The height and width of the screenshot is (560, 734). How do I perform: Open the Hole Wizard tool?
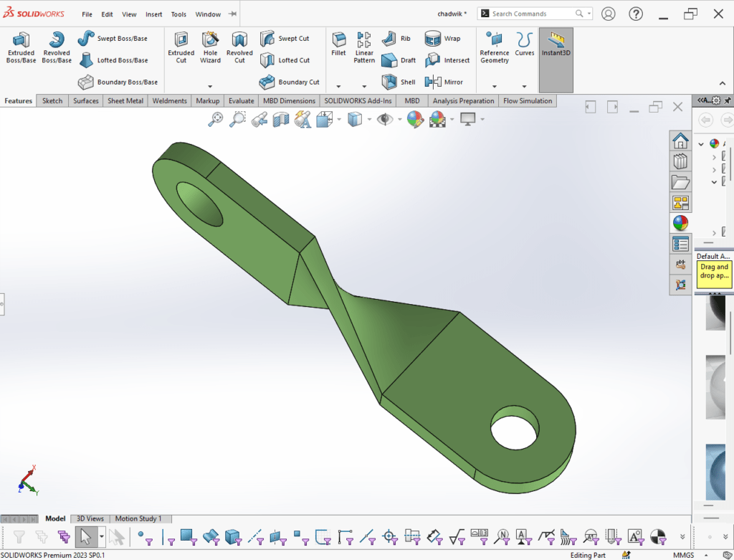coord(210,47)
